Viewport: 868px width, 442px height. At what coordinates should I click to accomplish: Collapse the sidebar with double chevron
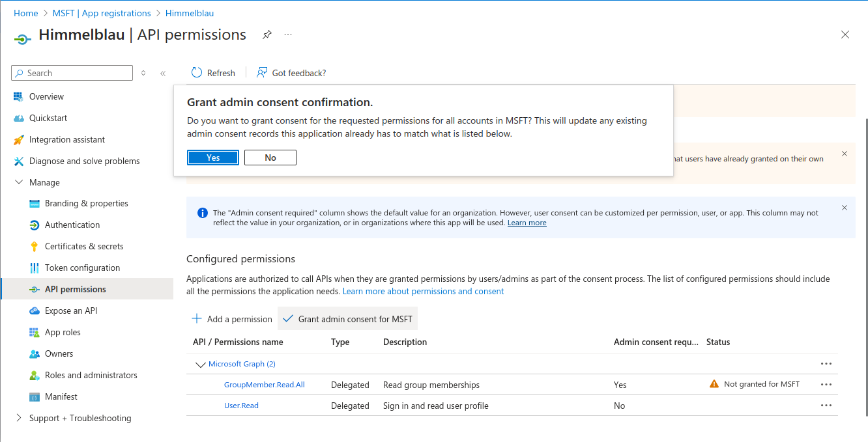click(163, 74)
